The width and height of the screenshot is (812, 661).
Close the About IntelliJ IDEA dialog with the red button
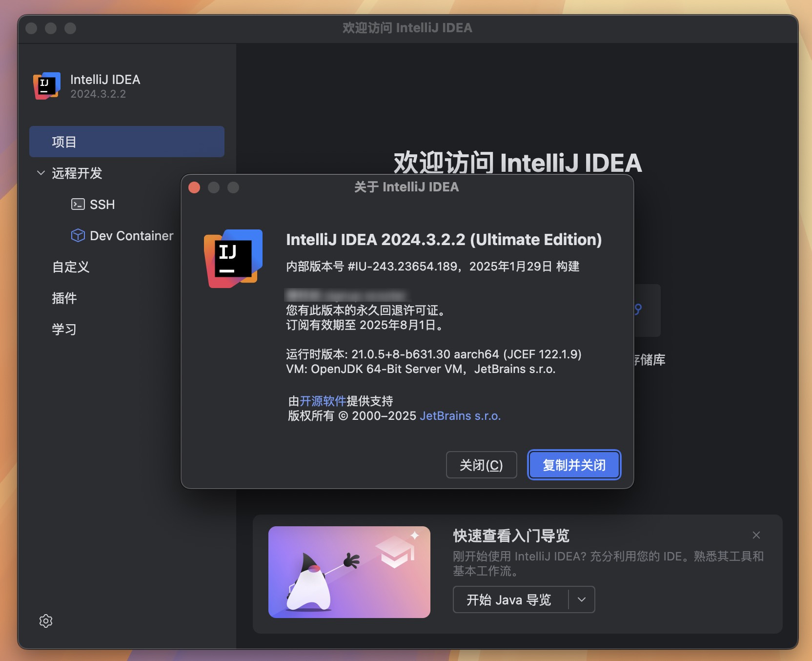click(194, 187)
